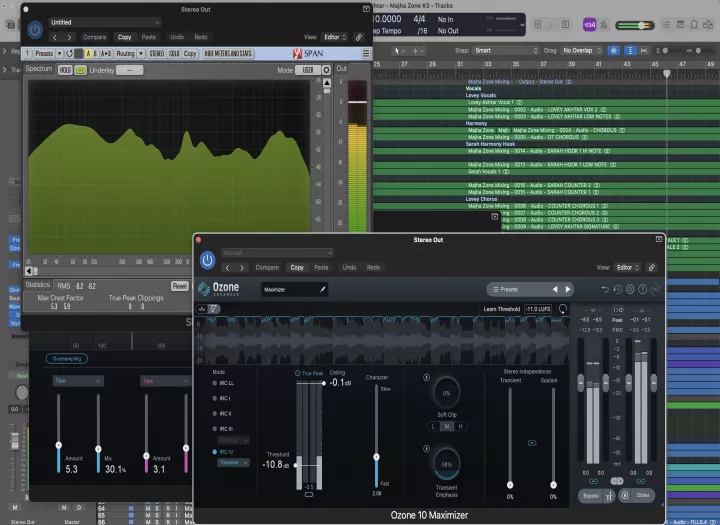Open Tube saturation type dropdown
This screenshot has height=525, width=720.
(78, 381)
